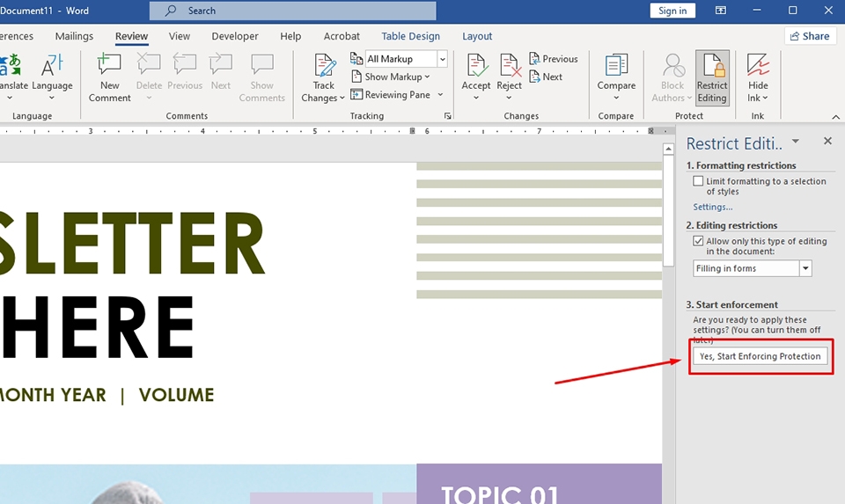Screen dimensions: 845x504
Task: Expand the Track Changes dropdown arrow
Action: pos(342,99)
